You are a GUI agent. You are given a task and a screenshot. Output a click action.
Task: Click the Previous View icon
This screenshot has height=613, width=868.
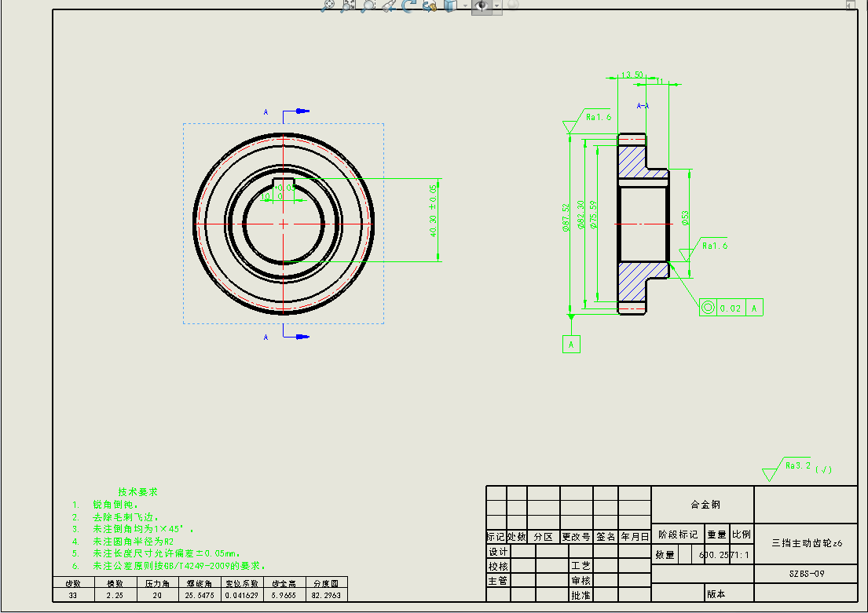(388, 5)
